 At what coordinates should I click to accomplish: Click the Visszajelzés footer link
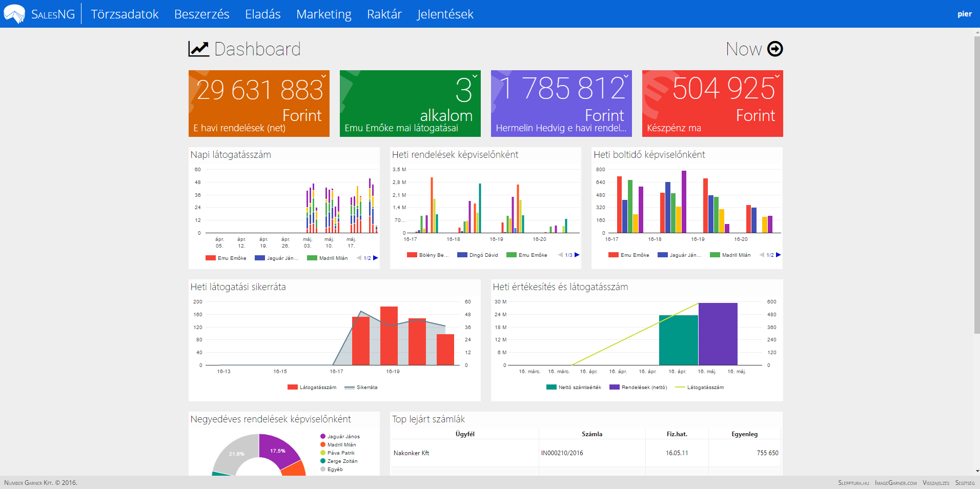point(936,483)
